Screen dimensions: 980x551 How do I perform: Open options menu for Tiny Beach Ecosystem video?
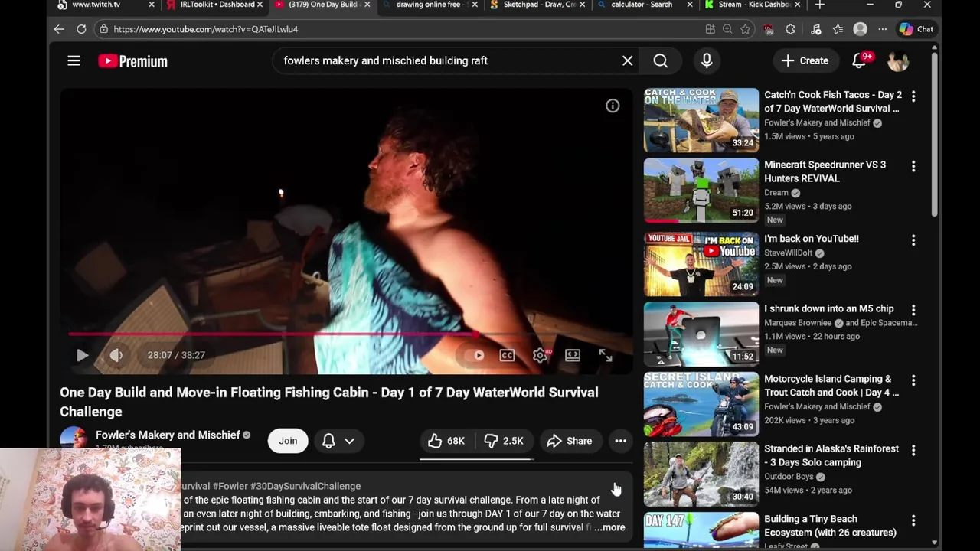tap(913, 520)
